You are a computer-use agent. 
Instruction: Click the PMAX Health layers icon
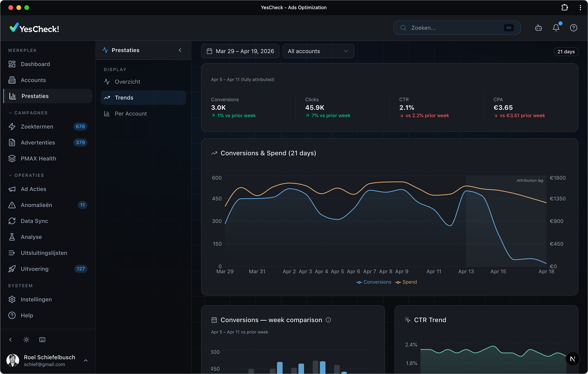coord(12,159)
